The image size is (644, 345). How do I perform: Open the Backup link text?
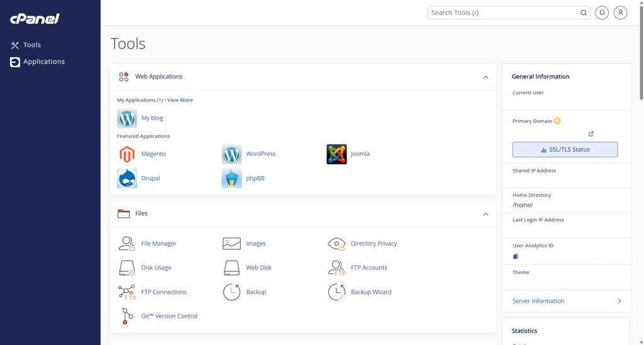[256, 292]
